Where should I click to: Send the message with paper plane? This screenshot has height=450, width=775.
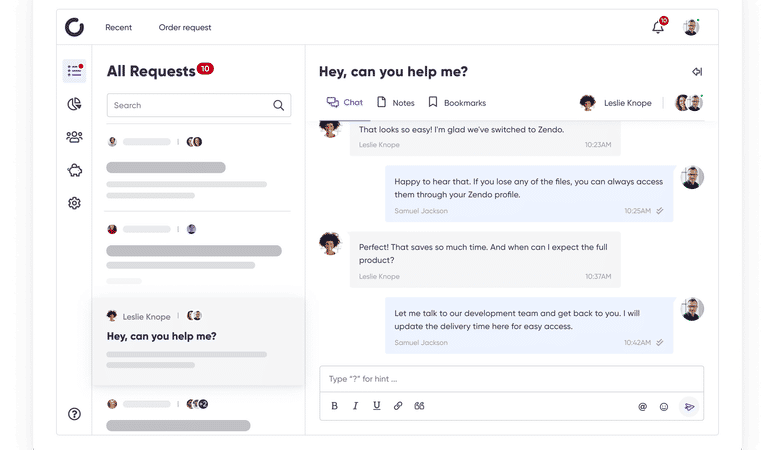coord(689,406)
